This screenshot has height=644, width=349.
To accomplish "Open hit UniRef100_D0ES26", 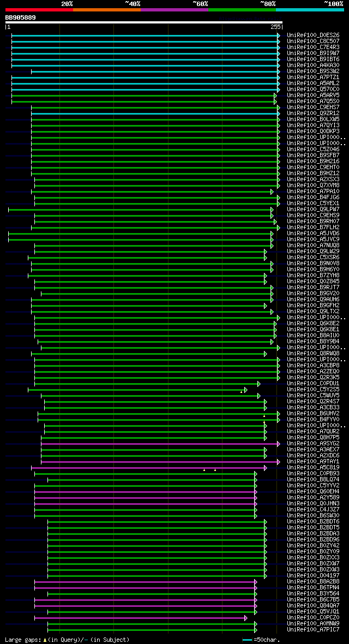I will point(313,35).
